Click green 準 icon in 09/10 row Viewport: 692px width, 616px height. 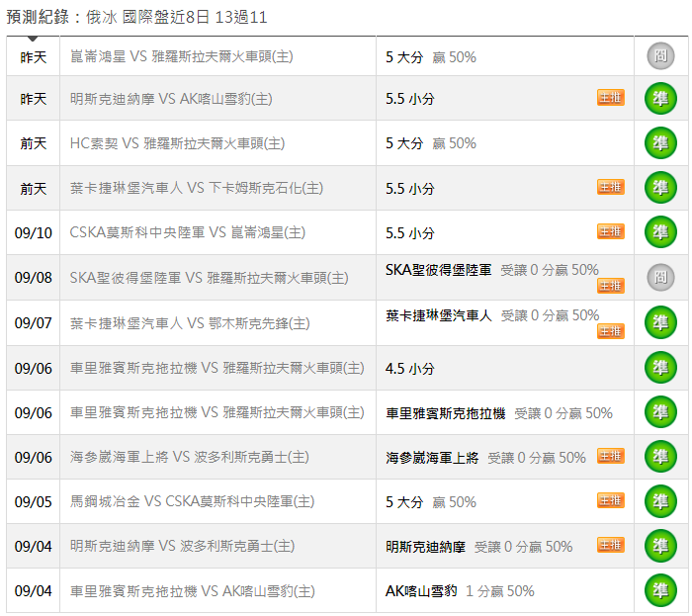tap(660, 232)
